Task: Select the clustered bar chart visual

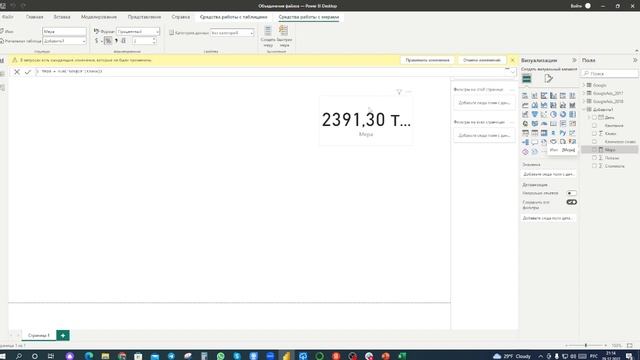Action: [x=544, y=96]
